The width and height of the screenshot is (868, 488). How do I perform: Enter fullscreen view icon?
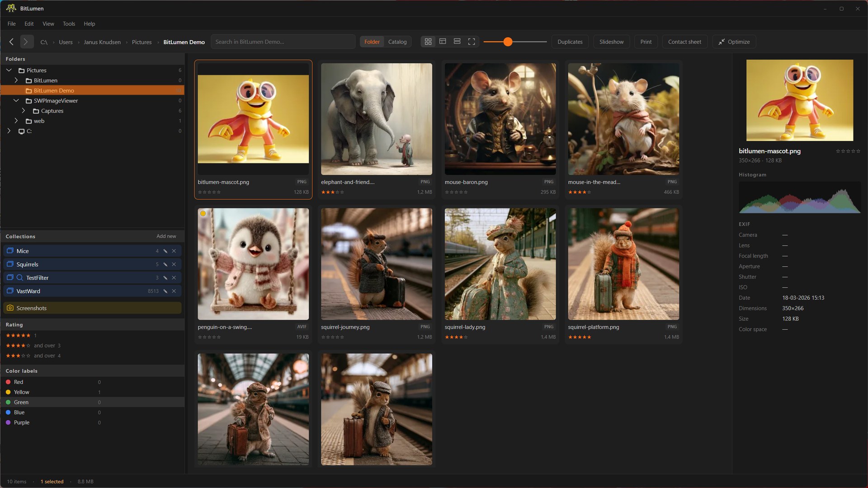472,42
